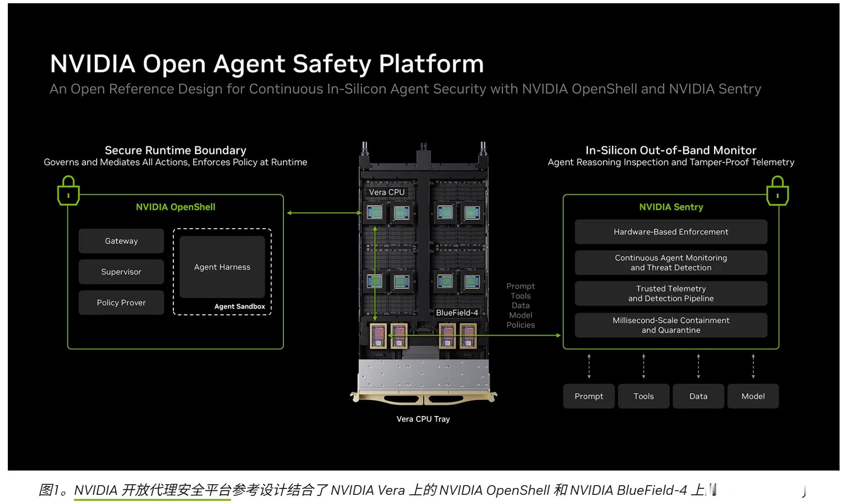Click the NVIDIA OpenShell heading
Viewport: 846px width, 504px height.
point(176,207)
